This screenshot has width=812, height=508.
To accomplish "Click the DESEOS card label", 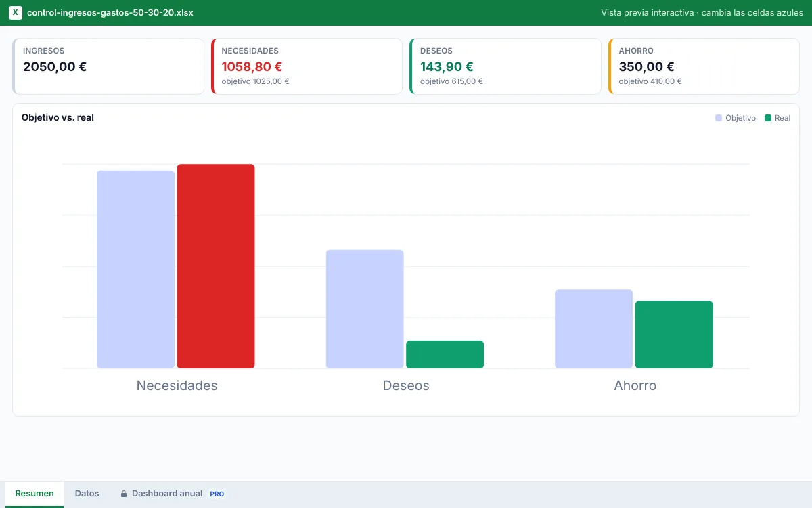I will coord(436,51).
